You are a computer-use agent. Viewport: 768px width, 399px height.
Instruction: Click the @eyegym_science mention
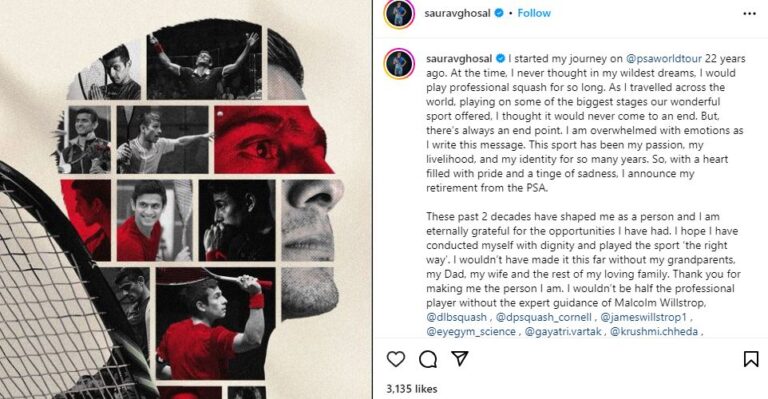click(x=471, y=331)
